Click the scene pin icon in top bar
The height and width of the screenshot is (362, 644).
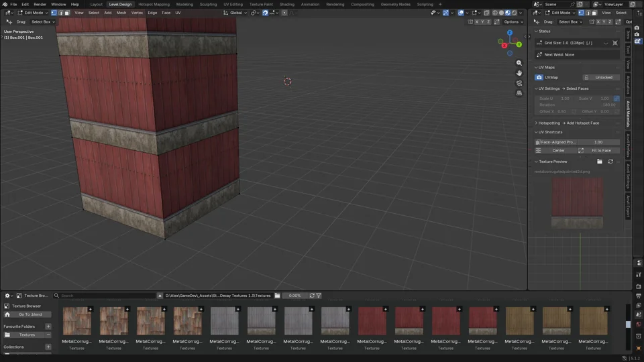(x=572, y=4)
